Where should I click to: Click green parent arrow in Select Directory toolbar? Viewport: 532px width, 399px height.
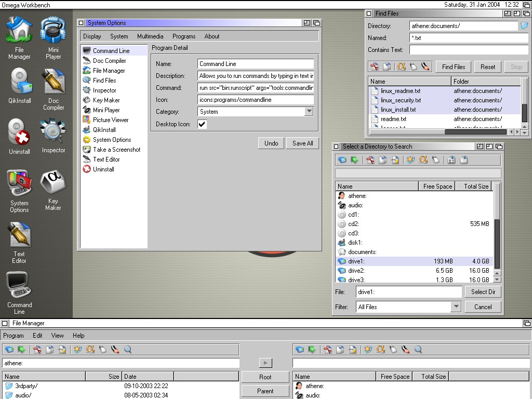[354, 160]
